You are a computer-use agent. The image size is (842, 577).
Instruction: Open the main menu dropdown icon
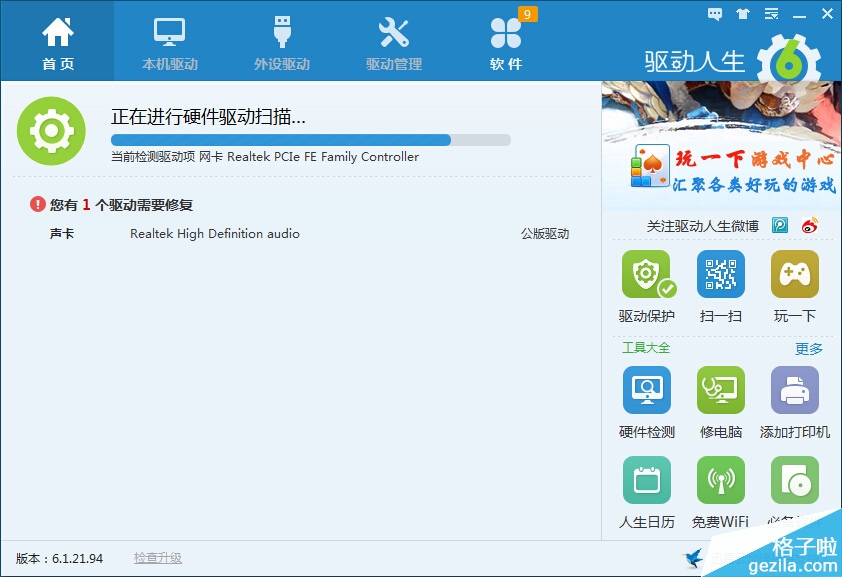pos(772,14)
